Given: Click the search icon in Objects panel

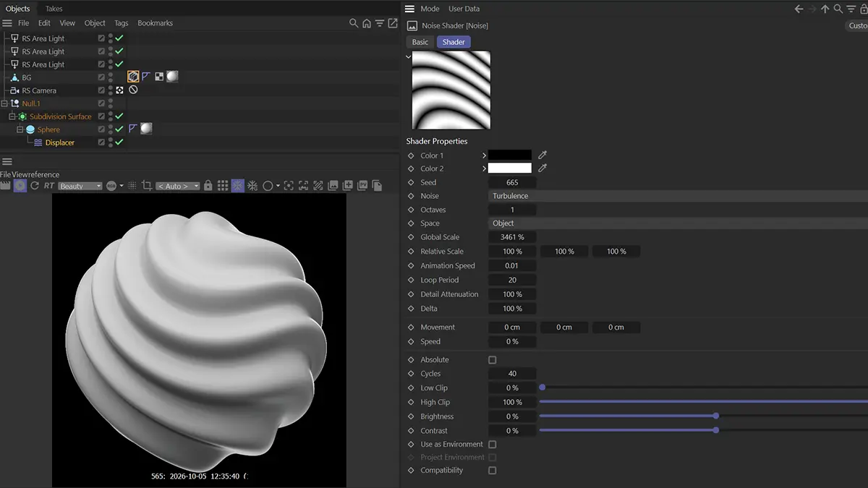Looking at the screenshot, I should click(x=354, y=23).
